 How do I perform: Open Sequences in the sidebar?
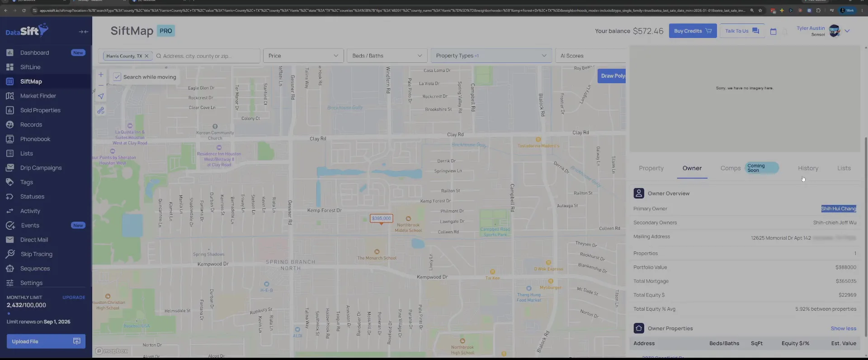click(x=35, y=269)
